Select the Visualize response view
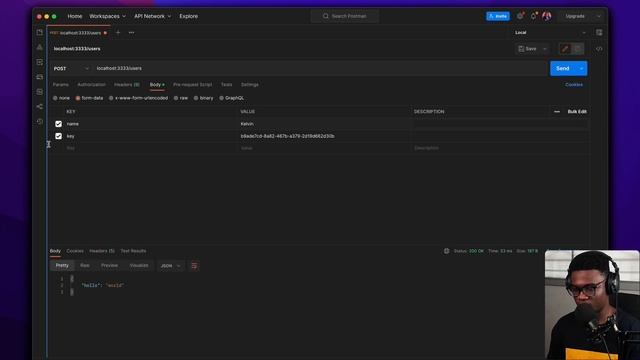 point(139,266)
